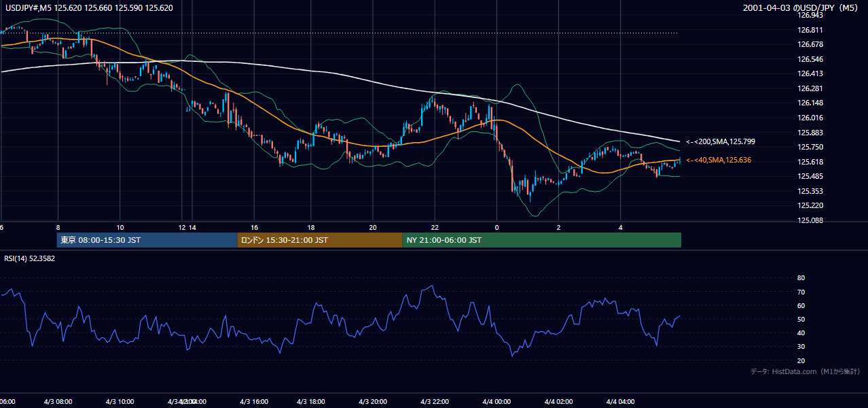Click the 2001-04-03 のUSD/JPY（M5） chart heading

[x=802, y=7]
